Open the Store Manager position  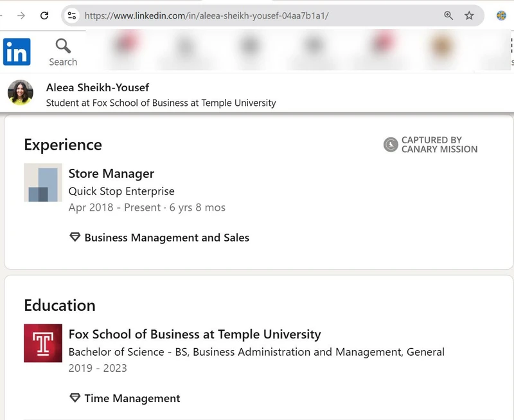[111, 173]
